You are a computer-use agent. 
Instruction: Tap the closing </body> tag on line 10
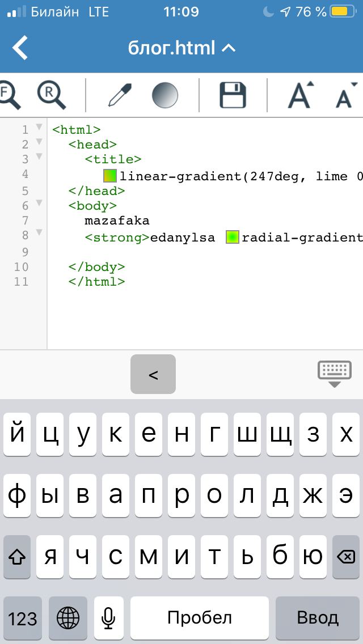[x=96, y=267]
